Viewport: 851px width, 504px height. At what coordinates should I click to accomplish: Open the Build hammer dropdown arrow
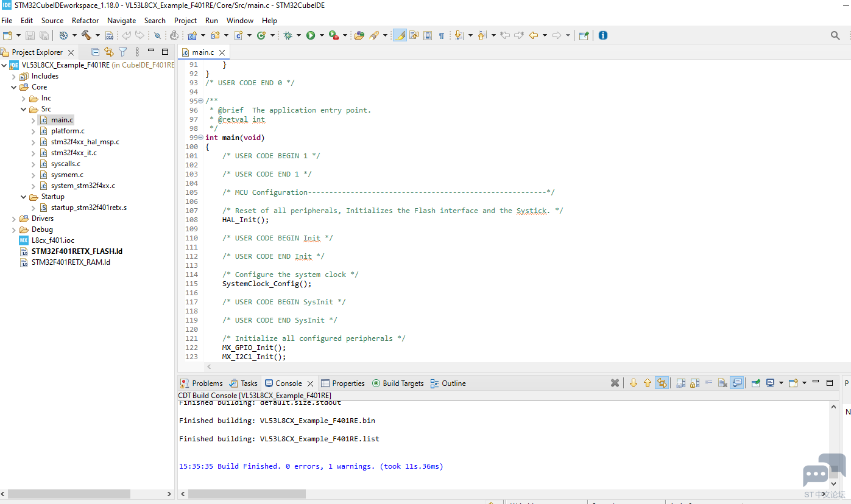[x=97, y=35]
